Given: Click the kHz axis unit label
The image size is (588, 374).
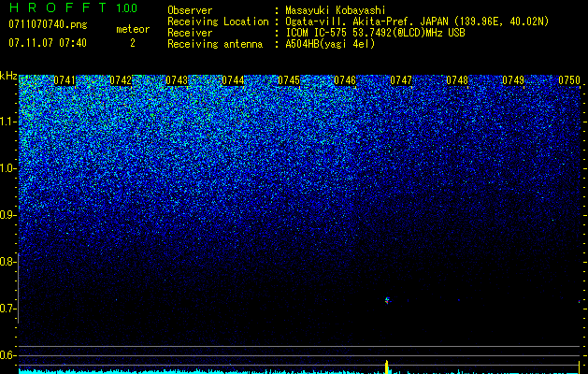Looking at the screenshot, I should click(x=8, y=76).
